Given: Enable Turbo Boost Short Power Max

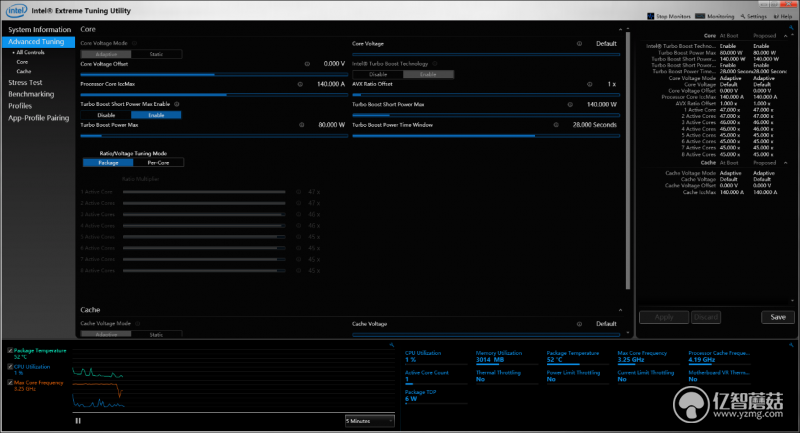Looking at the screenshot, I should pos(156,115).
